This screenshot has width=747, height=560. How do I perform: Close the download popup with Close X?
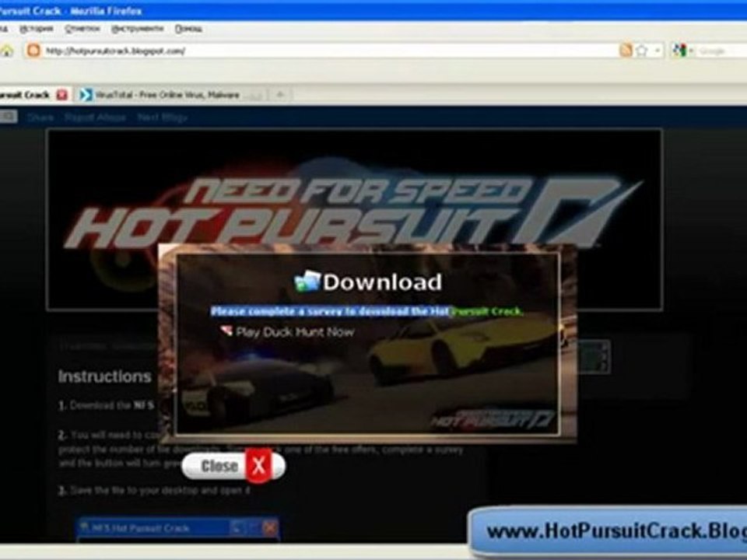point(233,466)
